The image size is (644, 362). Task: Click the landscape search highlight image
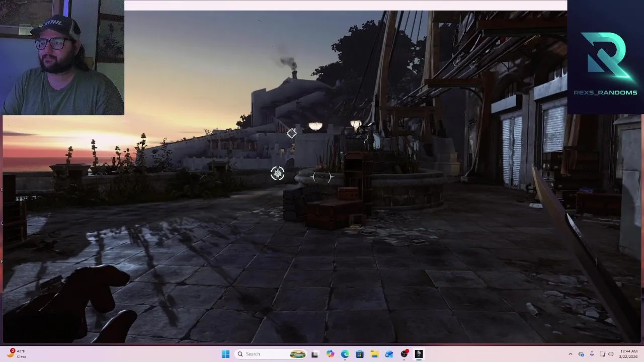click(298, 354)
